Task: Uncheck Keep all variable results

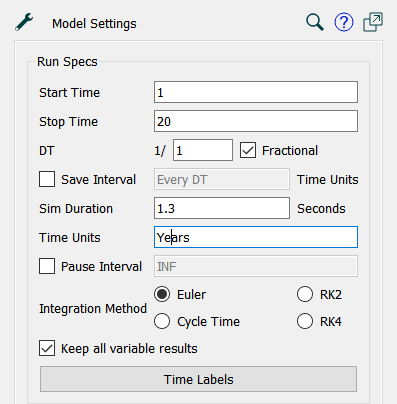Action: [47, 348]
